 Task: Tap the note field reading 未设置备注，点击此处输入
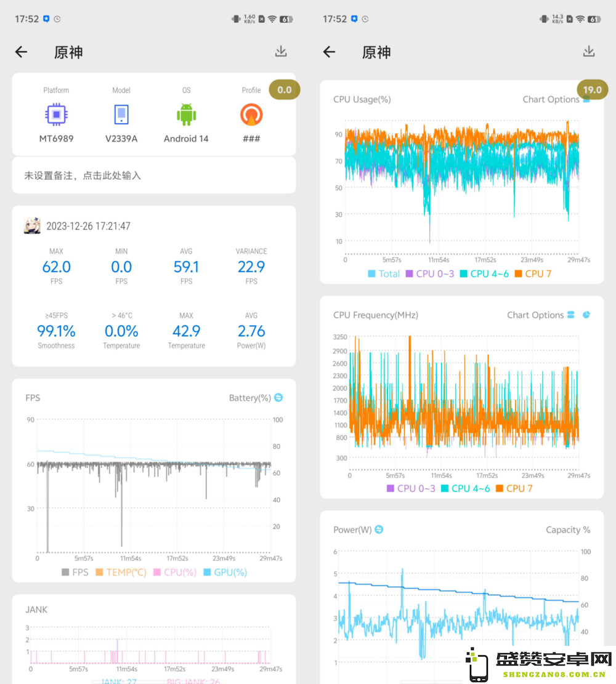point(153,175)
